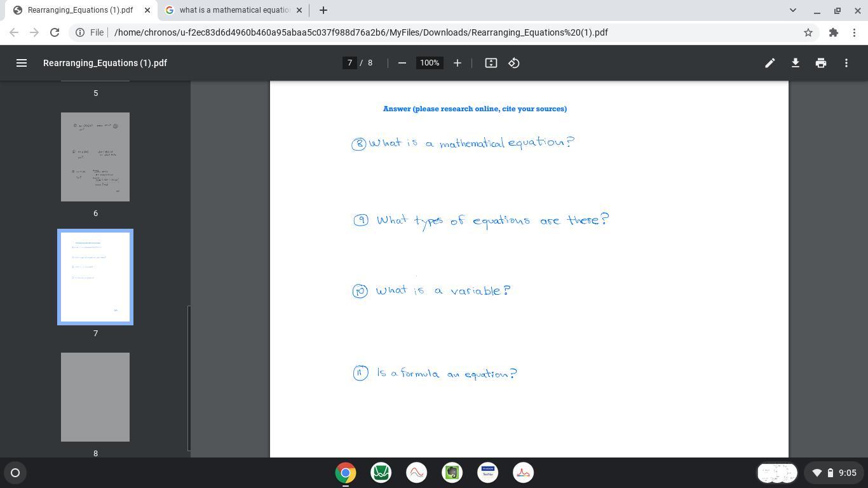Click the thumbnail sidebar scrollbar
This screenshot has height=488, width=868.
point(189,378)
